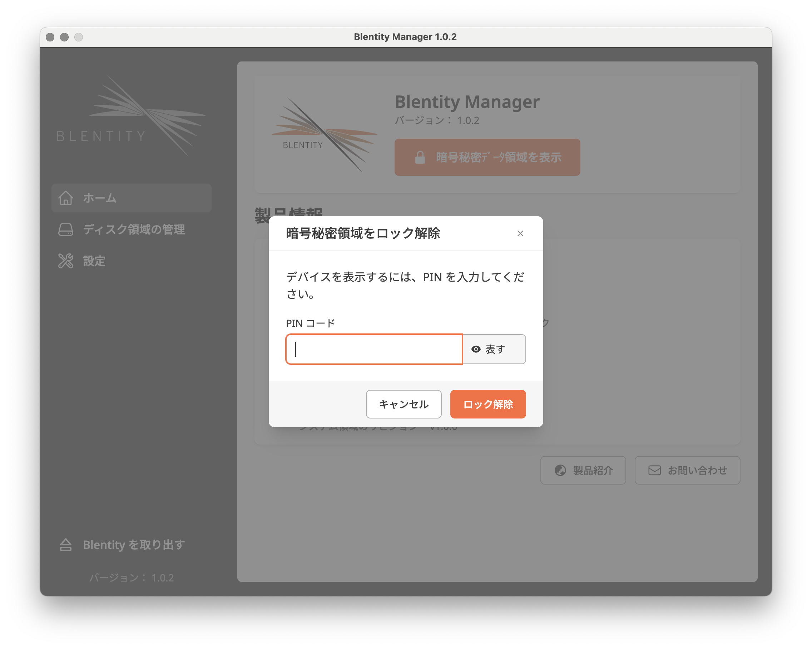Open the ホーム sidebar item

tap(132, 198)
